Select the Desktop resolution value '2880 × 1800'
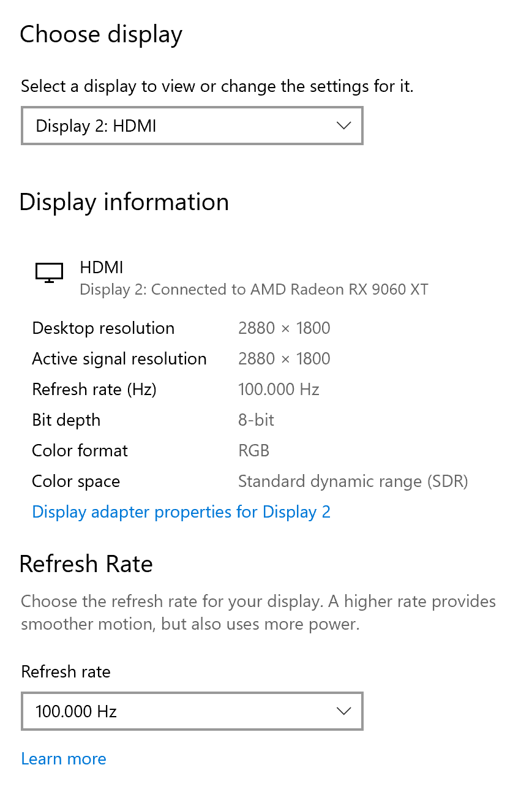Screen dimensions: 532x792 tap(284, 328)
